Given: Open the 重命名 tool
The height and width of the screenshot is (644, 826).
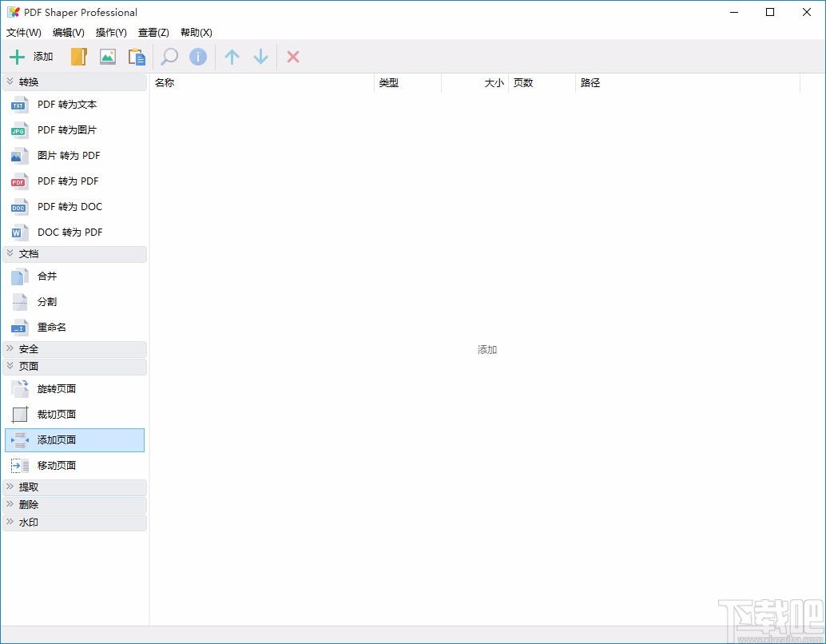Looking at the screenshot, I should tap(51, 327).
